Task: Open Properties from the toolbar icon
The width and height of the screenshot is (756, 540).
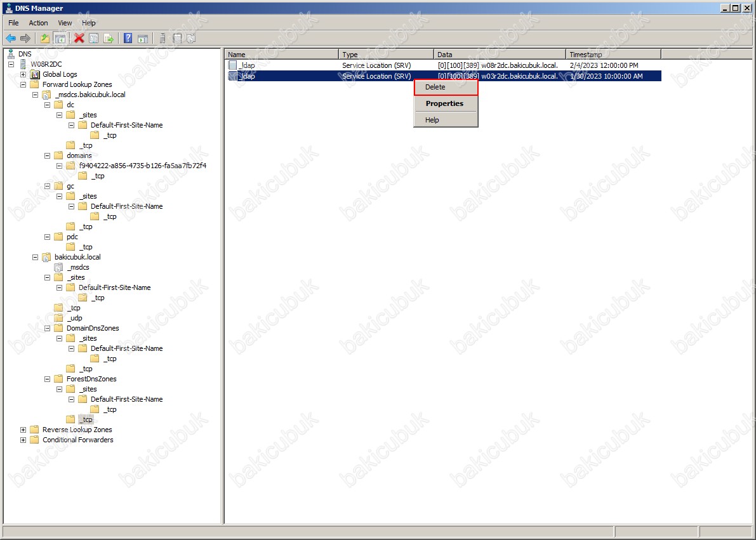Action: point(93,38)
